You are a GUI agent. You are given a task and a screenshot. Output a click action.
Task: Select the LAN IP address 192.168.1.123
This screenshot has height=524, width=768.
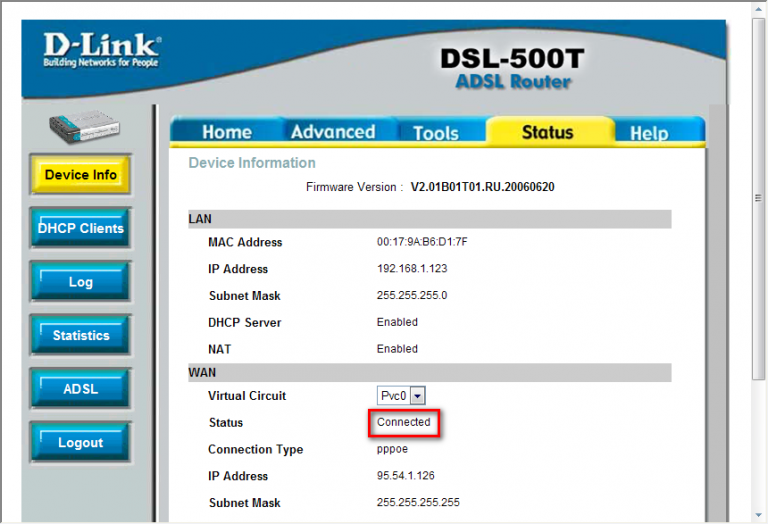(412, 268)
